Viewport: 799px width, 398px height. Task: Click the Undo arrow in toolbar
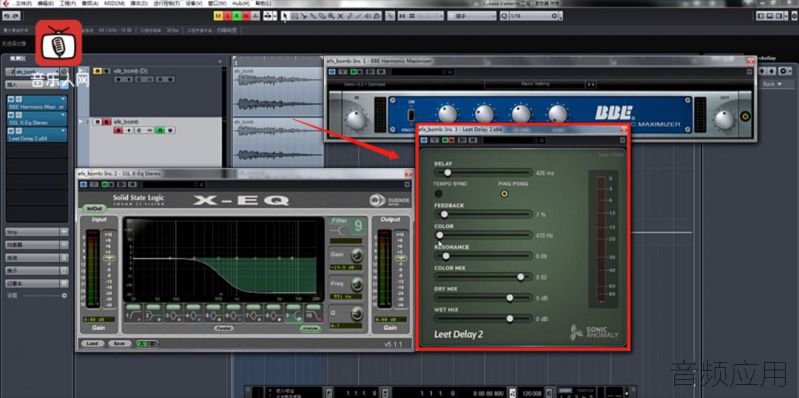tap(7, 16)
